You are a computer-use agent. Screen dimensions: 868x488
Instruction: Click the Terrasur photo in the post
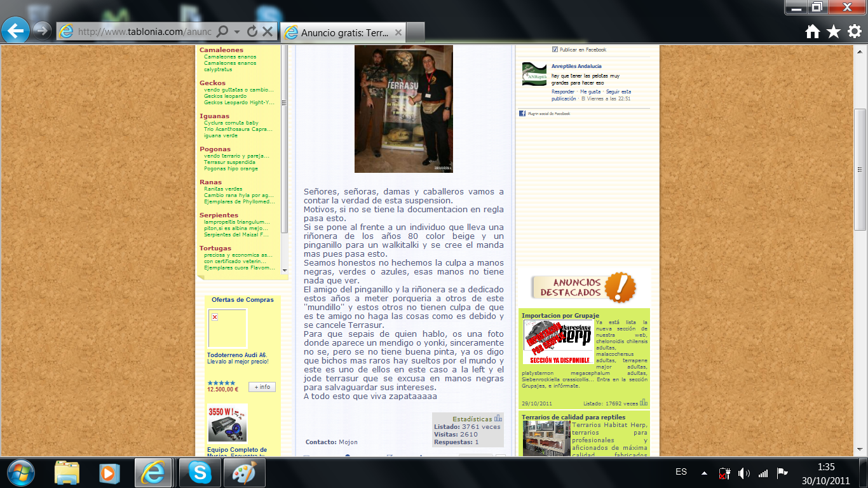403,109
